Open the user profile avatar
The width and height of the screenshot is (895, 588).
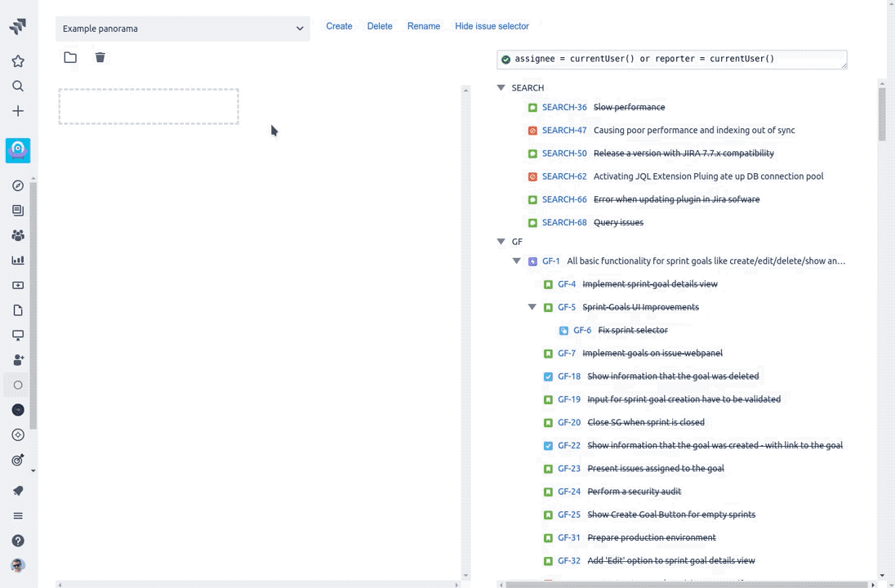tap(18, 565)
